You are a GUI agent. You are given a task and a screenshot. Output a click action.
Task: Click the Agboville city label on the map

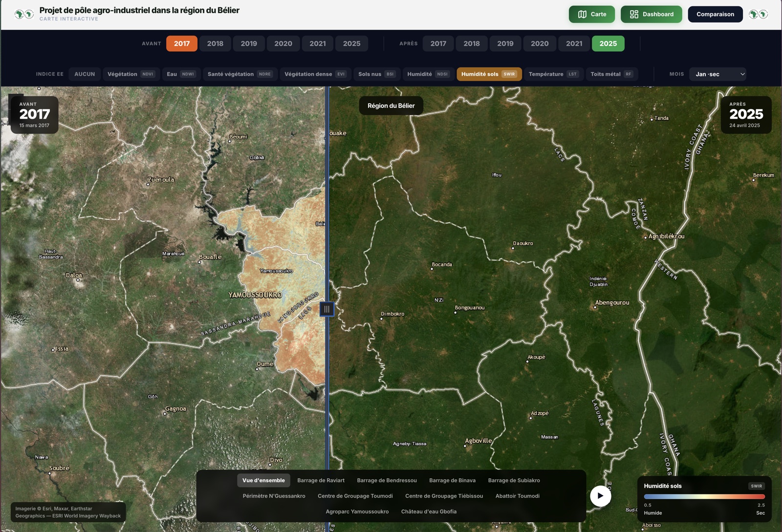click(x=478, y=441)
